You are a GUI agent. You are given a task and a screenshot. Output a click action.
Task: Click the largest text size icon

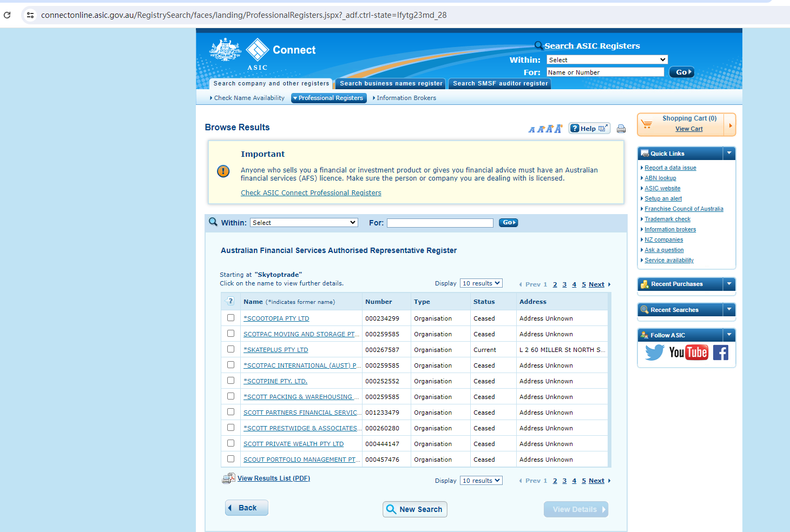pyautogui.click(x=558, y=128)
